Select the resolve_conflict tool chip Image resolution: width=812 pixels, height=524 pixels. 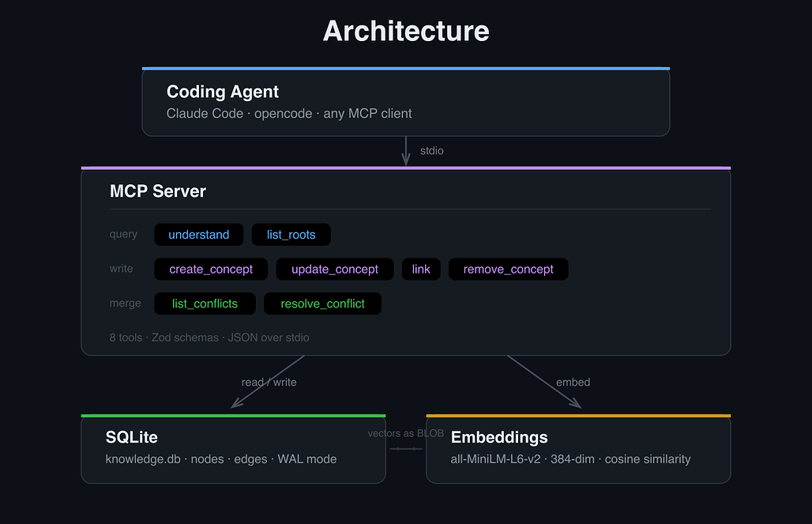(322, 303)
